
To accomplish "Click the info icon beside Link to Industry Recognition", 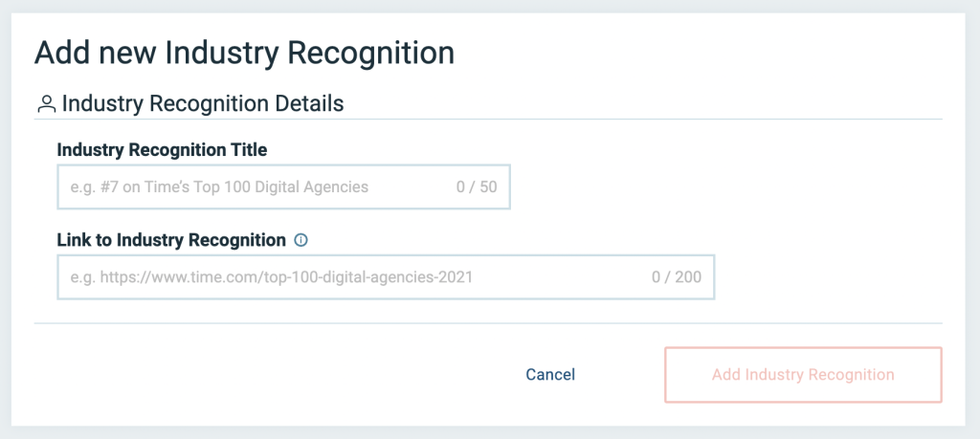I will coord(301,240).
